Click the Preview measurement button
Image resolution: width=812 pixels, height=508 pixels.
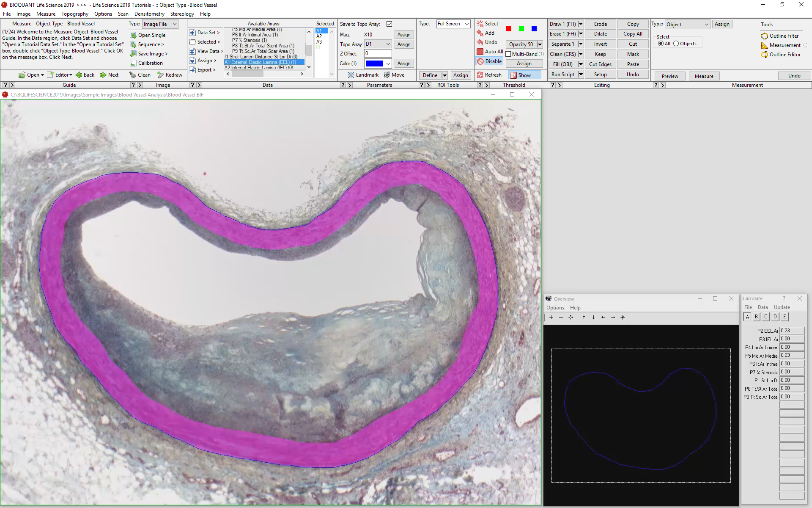pyautogui.click(x=670, y=76)
